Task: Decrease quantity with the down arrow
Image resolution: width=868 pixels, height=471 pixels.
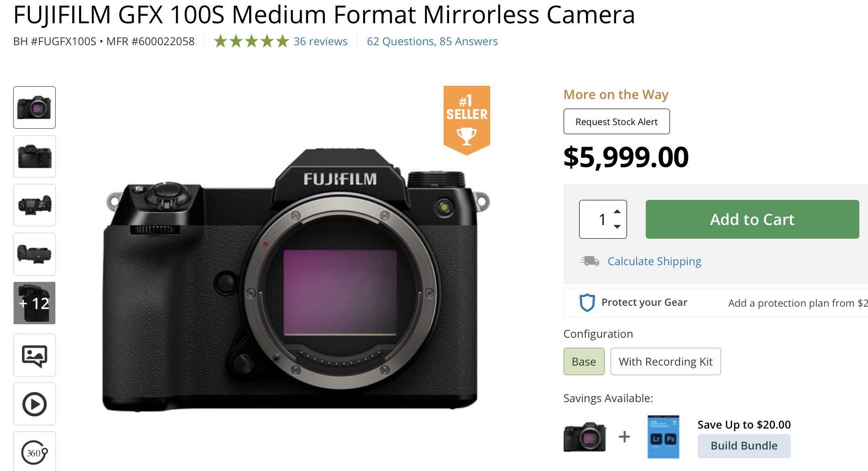Action: pyautogui.click(x=617, y=227)
